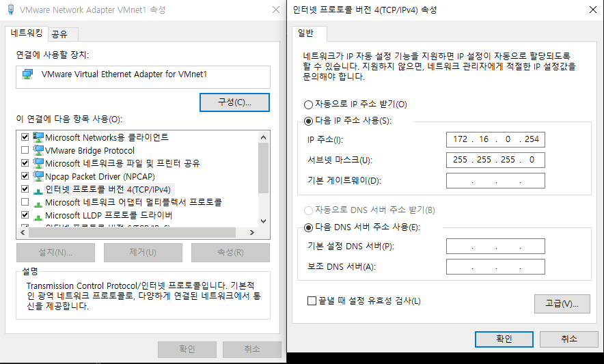Switch to the 네트워킹 tab
The width and height of the screenshot is (604, 364).
(27, 33)
